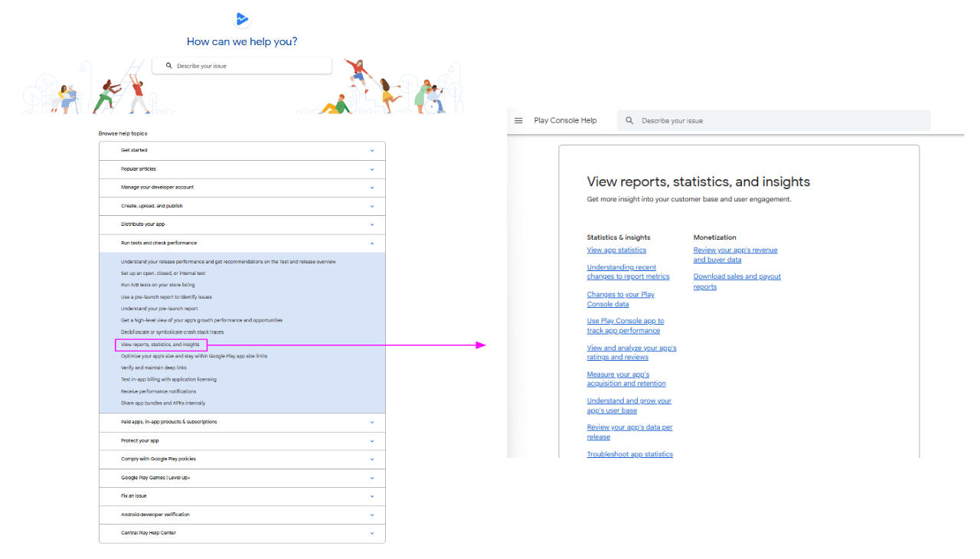This screenshot has height=559, width=980.
Task: Open Use Play Console app to track performance
Action: (626, 326)
